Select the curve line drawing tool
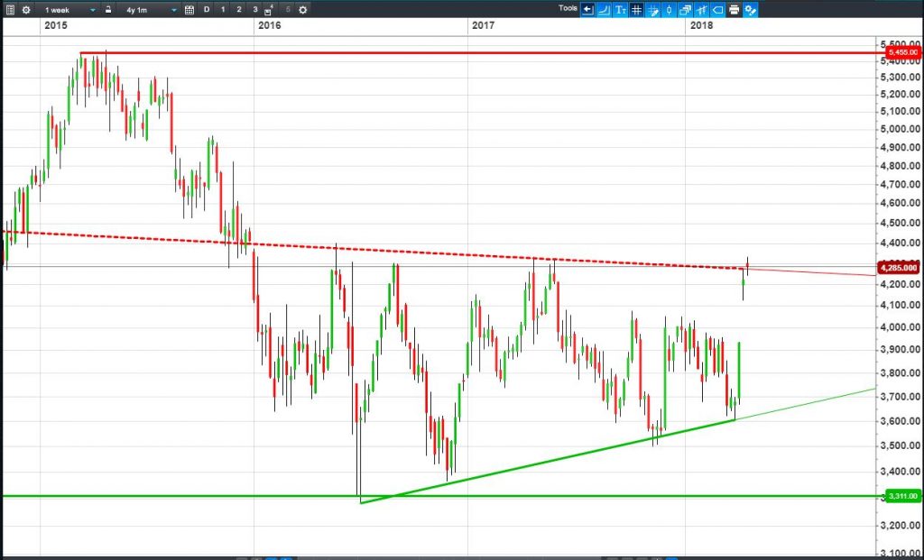The height and width of the screenshot is (560, 924). pos(604,9)
